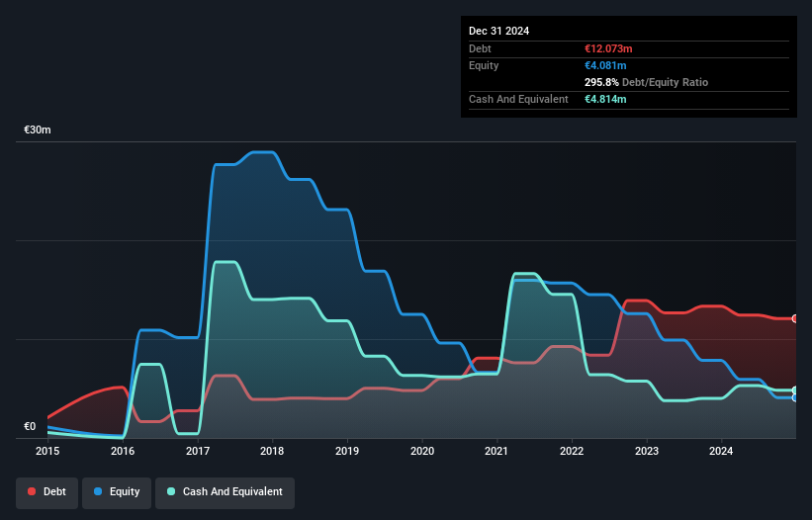Click the 2016 x-axis label
Screen dimensions: 812x520
(x=123, y=451)
